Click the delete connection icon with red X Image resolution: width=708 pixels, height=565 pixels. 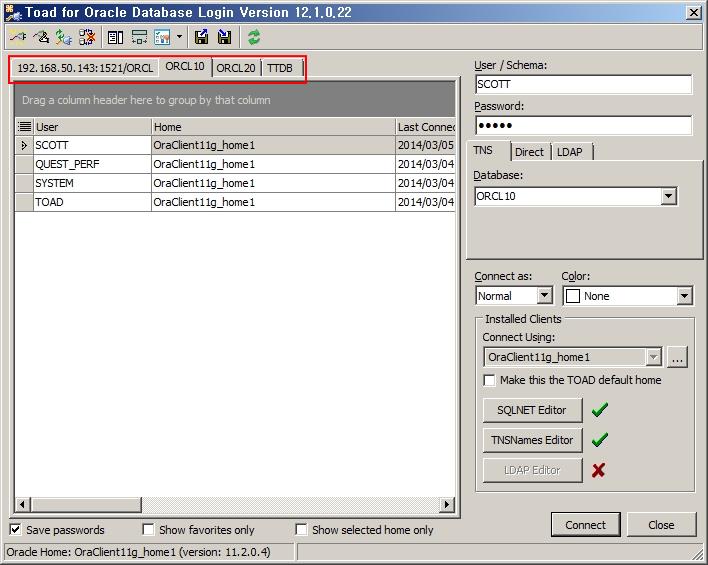tap(87, 37)
